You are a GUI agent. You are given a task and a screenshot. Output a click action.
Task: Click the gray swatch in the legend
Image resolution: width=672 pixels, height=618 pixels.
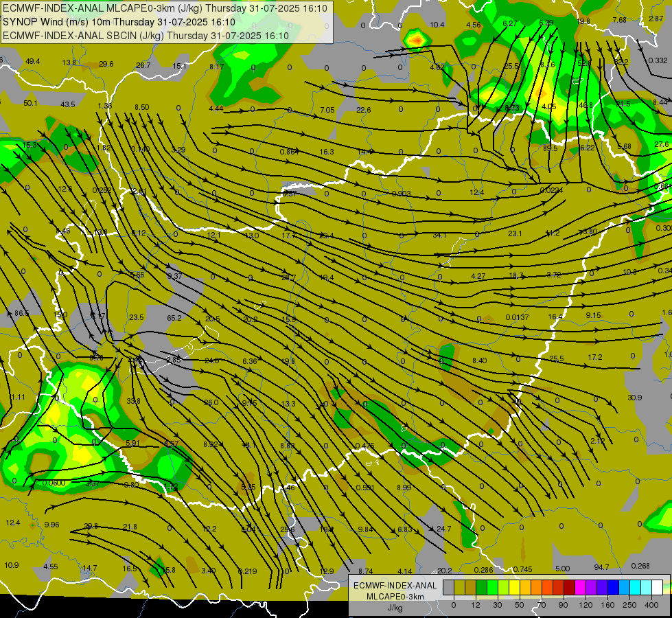pyautogui.click(x=448, y=588)
